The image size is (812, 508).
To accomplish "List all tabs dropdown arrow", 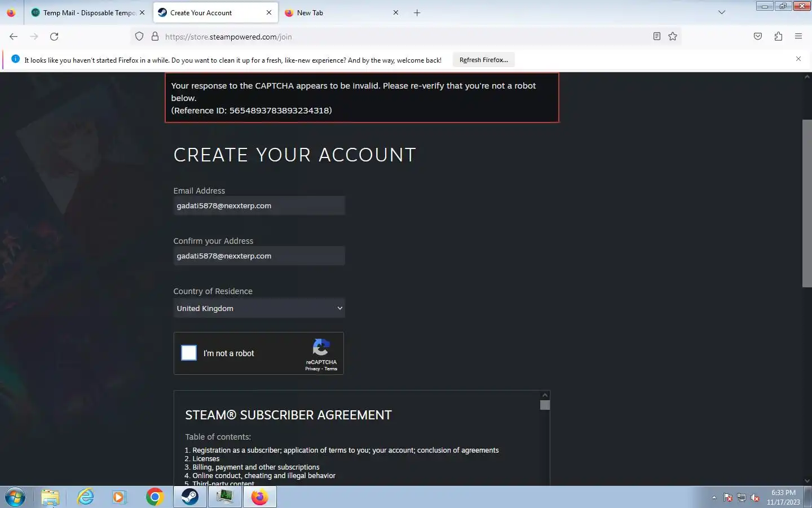I will pos(722,12).
